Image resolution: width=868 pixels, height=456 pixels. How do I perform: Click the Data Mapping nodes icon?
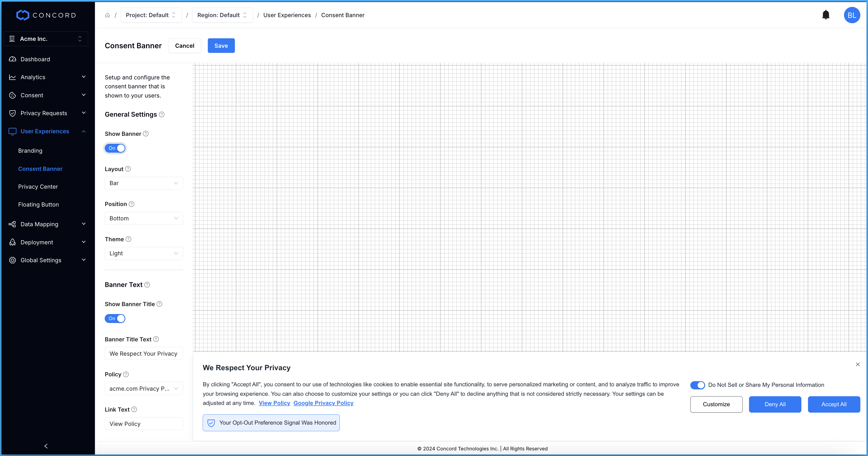click(13, 224)
